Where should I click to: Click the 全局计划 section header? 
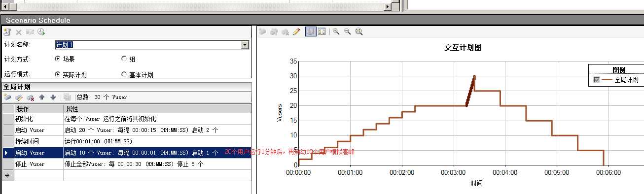pyautogui.click(x=16, y=87)
